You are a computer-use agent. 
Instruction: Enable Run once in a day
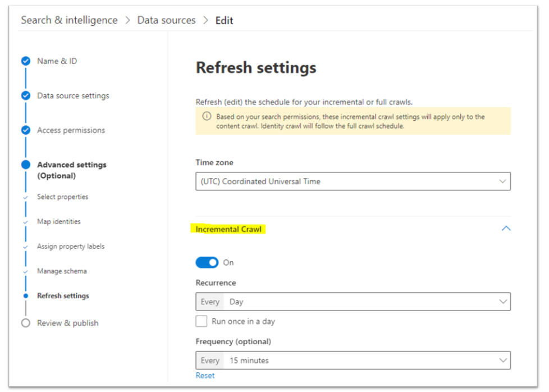202,321
